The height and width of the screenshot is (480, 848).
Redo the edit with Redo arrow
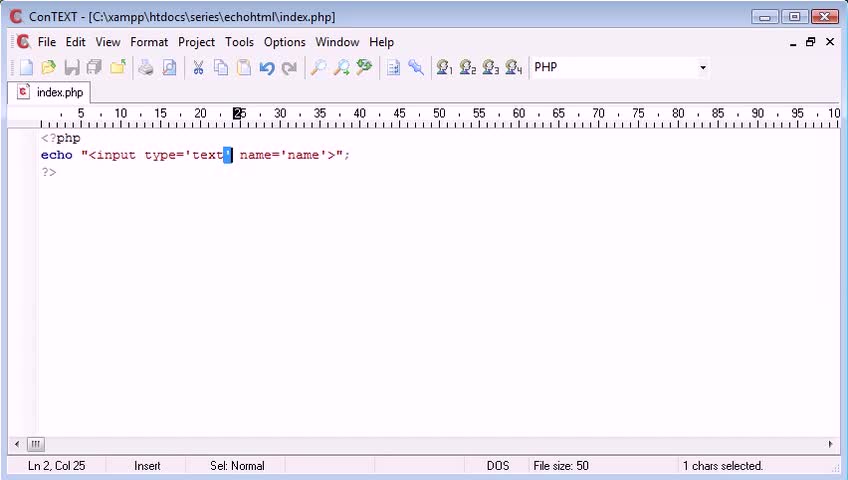click(289, 68)
